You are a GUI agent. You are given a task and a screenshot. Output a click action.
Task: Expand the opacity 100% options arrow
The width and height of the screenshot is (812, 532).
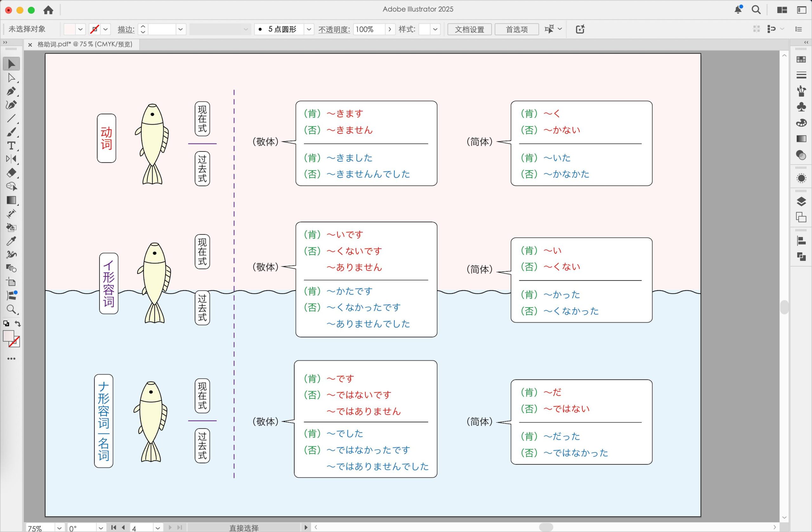point(390,29)
